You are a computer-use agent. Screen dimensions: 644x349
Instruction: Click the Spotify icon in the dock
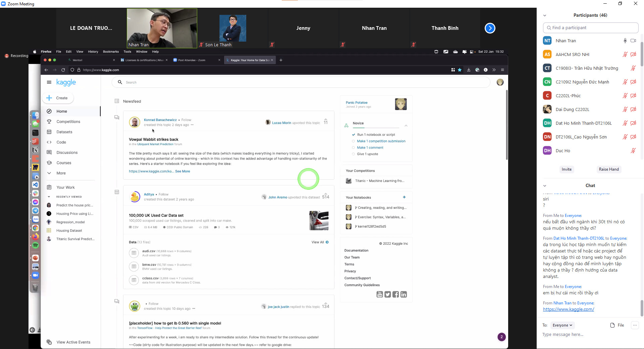coord(35,245)
